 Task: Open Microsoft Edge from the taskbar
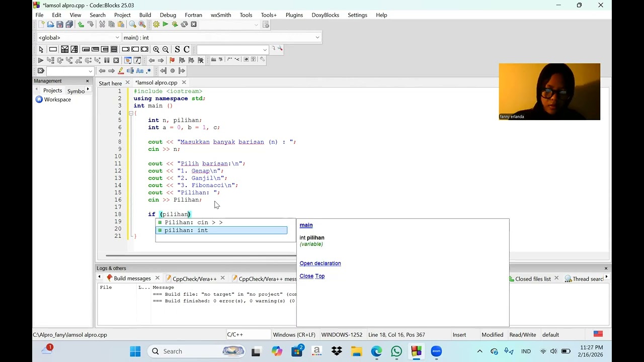376,351
